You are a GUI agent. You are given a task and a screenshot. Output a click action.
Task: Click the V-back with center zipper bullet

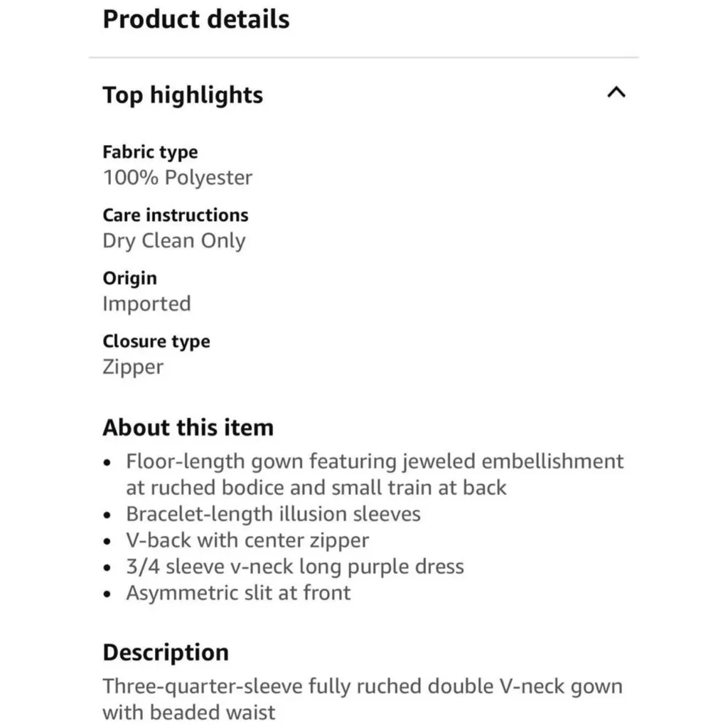(x=247, y=540)
